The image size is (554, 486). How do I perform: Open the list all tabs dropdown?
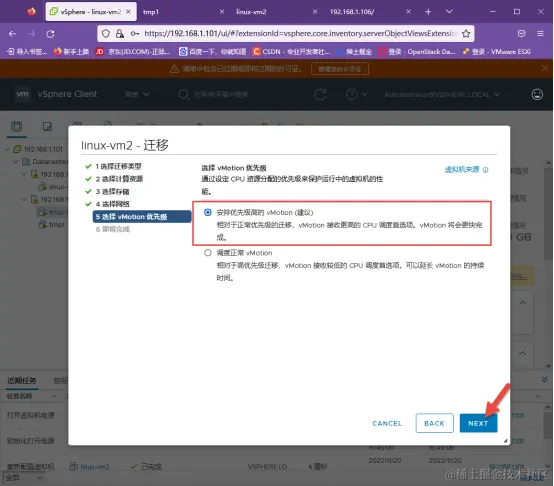pos(449,12)
